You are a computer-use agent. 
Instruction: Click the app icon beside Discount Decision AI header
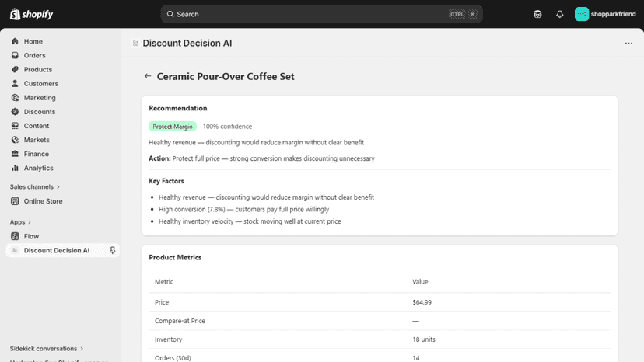pyautogui.click(x=135, y=43)
